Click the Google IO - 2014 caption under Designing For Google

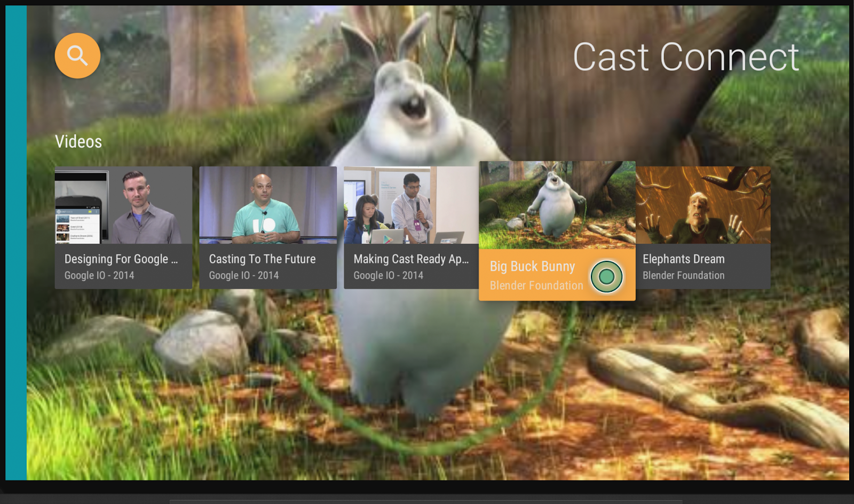pos(99,275)
